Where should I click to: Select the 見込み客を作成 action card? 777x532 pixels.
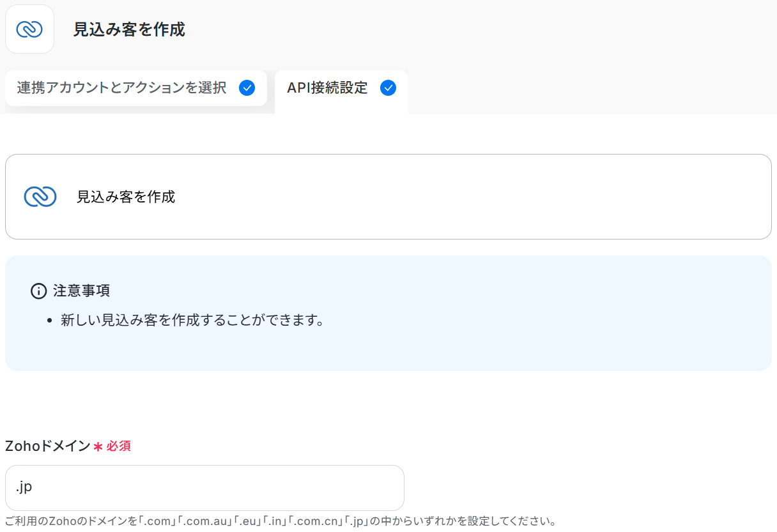pyautogui.click(x=388, y=197)
